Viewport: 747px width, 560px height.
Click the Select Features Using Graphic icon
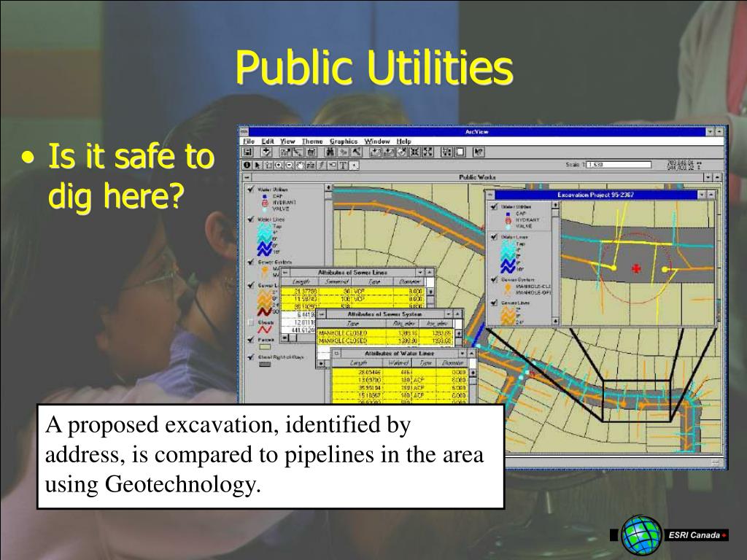click(x=447, y=152)
